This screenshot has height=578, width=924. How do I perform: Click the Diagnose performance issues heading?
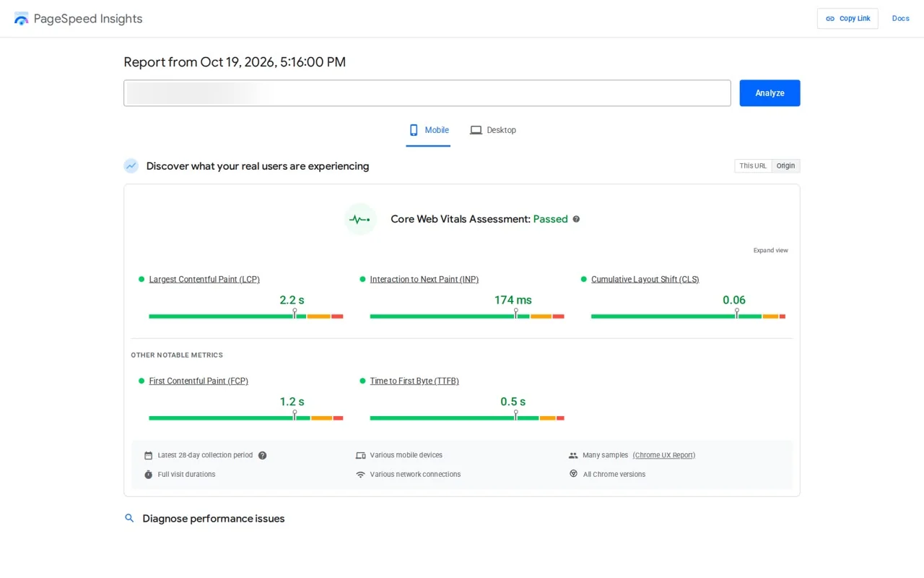214,519
